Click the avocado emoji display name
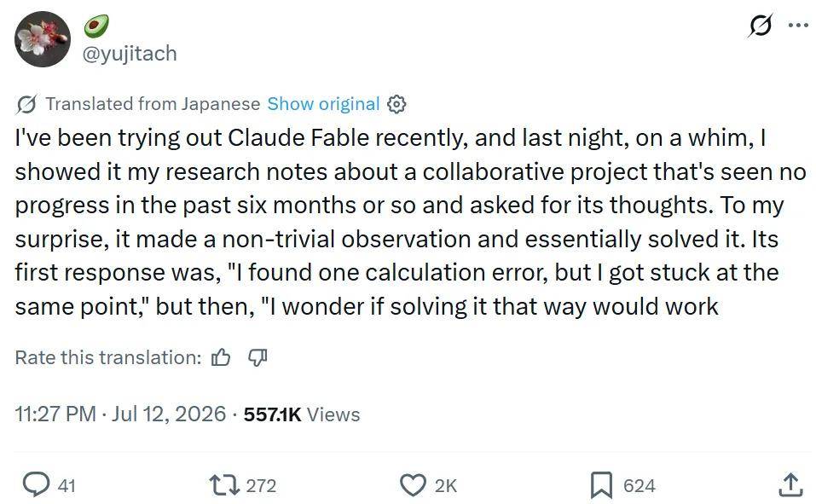This screenshot has width=816, height=504. [96, 26]
